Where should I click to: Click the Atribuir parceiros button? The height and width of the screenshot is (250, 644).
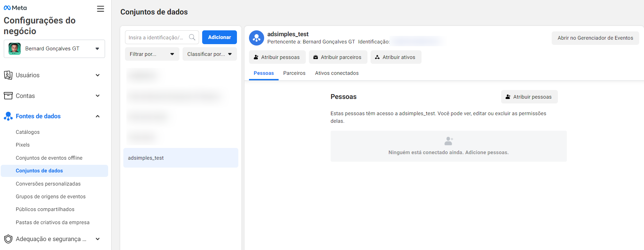[x=338, y=57]
